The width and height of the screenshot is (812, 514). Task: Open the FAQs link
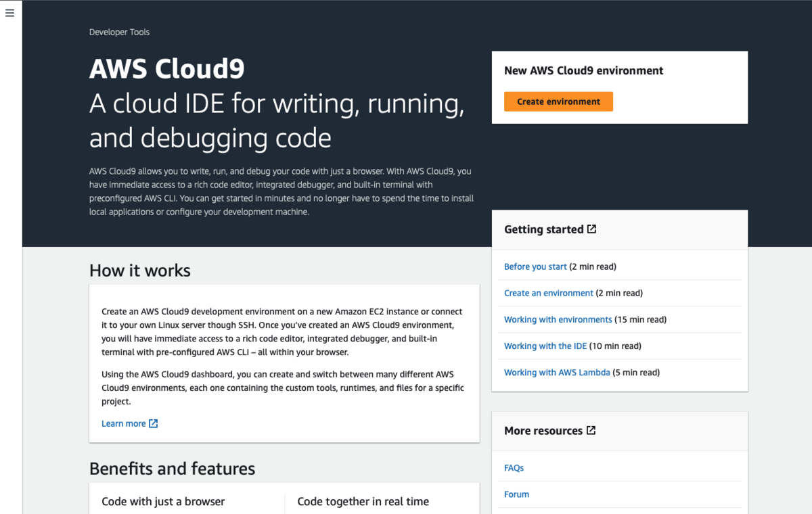coord(514,468)
